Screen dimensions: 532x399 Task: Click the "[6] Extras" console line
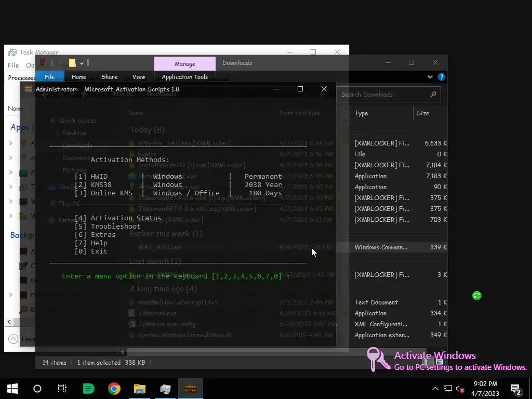tap(95, 234)
